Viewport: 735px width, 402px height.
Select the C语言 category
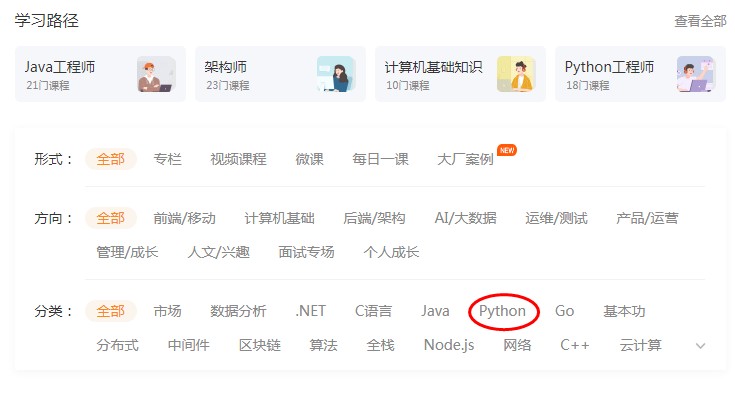coord(373,311)
